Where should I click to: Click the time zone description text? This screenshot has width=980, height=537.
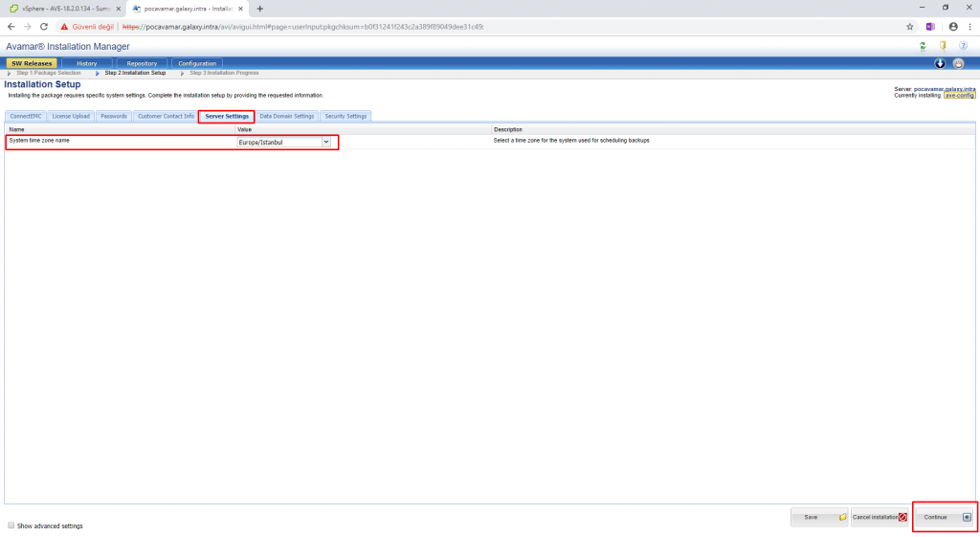click(571, 140)
